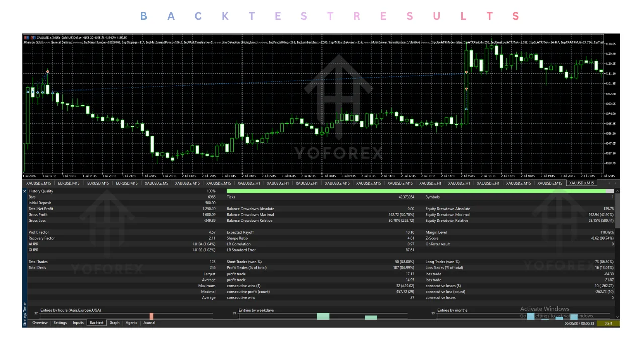Switch to the Settings tab
Image resolution: width=644 pixels, height=362 pixels.
60,323
